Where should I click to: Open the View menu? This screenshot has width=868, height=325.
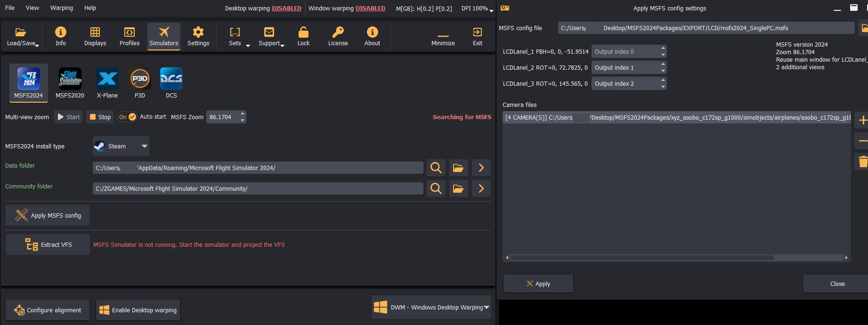click(x=32, y=8)
